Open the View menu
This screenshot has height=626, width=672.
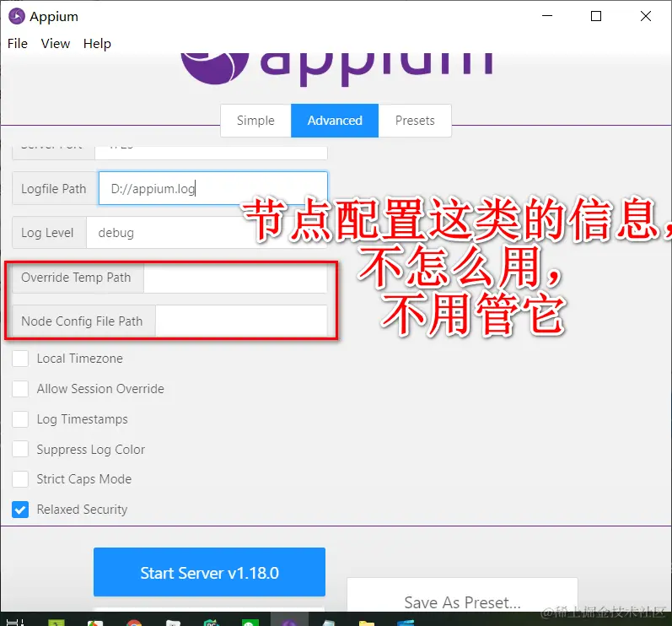point(56,44)
